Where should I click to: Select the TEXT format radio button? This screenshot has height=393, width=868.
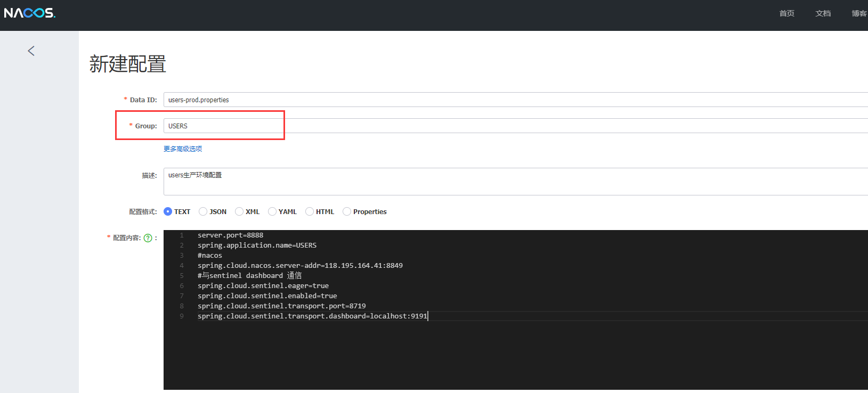pyautogui.click(x=168, y=211)
